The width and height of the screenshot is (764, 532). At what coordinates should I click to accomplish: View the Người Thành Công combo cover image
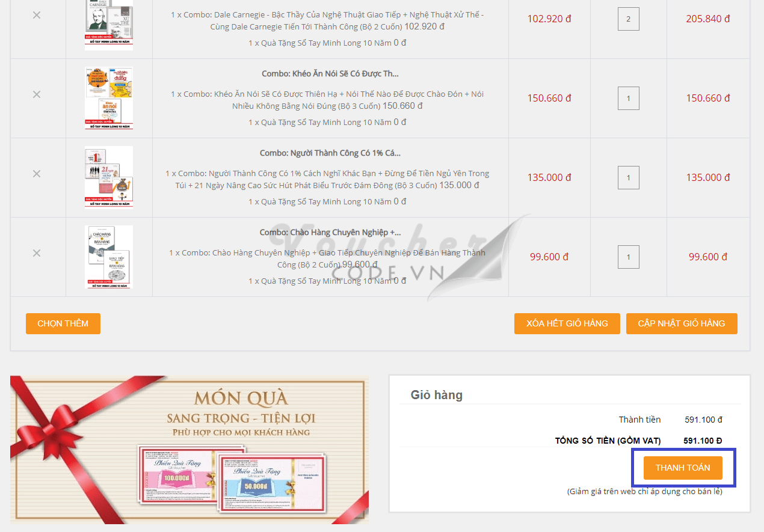point(109,177)
